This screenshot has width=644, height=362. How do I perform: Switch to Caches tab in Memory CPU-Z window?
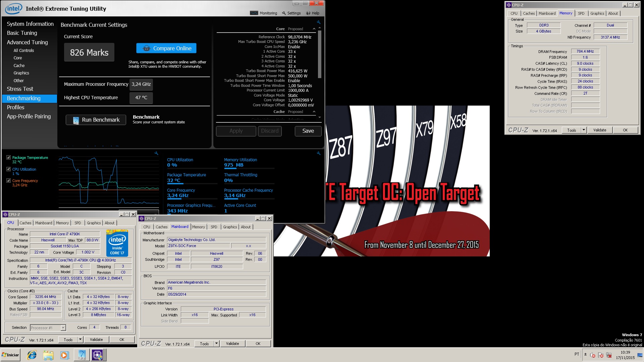tap(529, 13)
